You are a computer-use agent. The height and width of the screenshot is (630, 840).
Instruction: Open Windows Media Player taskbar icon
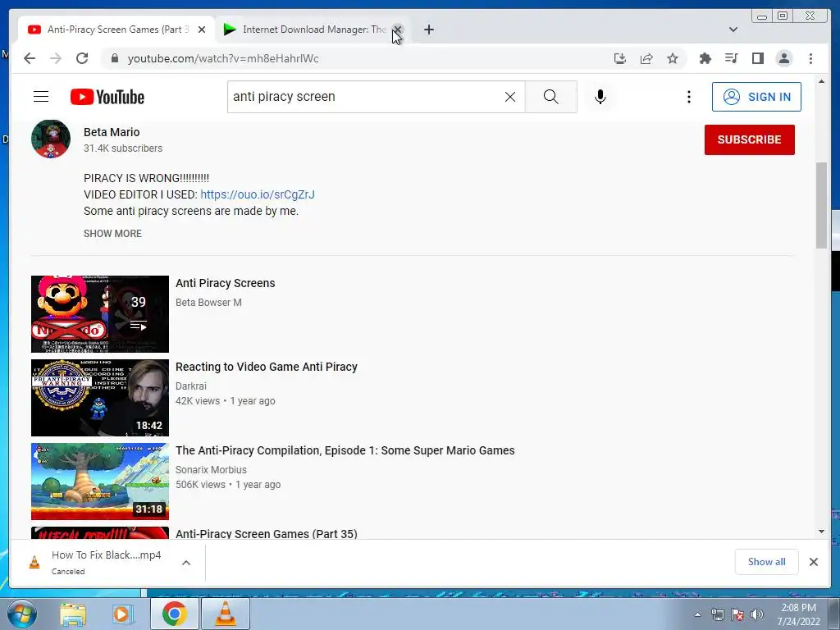123,614
